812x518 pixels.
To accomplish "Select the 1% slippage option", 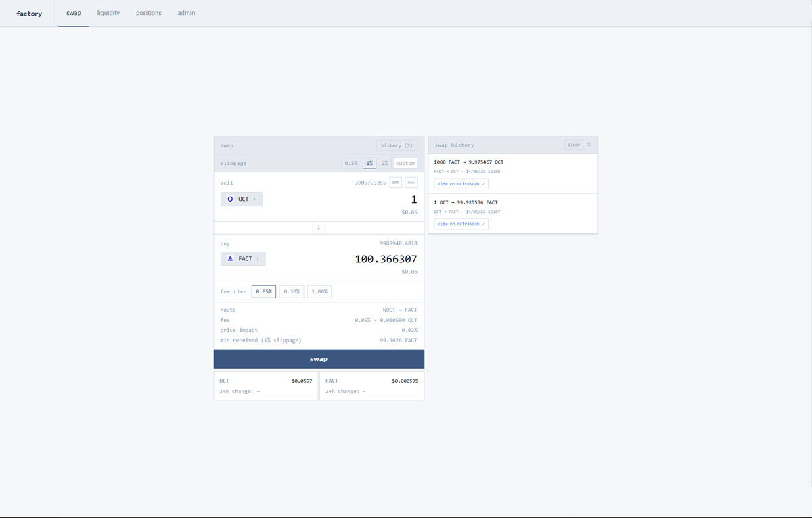I will coord(369,163).
